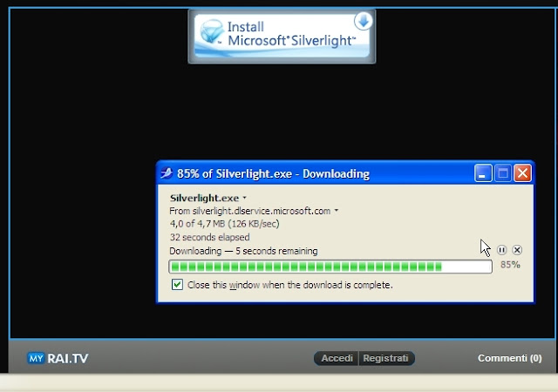Image resolution: width=558 pixels, height=392 pixels.
Task: Click the Accedi login button
Action: pyautogui.click(x=337, y=358)
